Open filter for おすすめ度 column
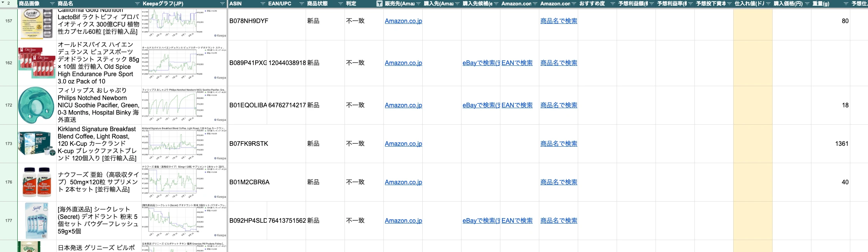868x252 pixels. coord(613,3)
